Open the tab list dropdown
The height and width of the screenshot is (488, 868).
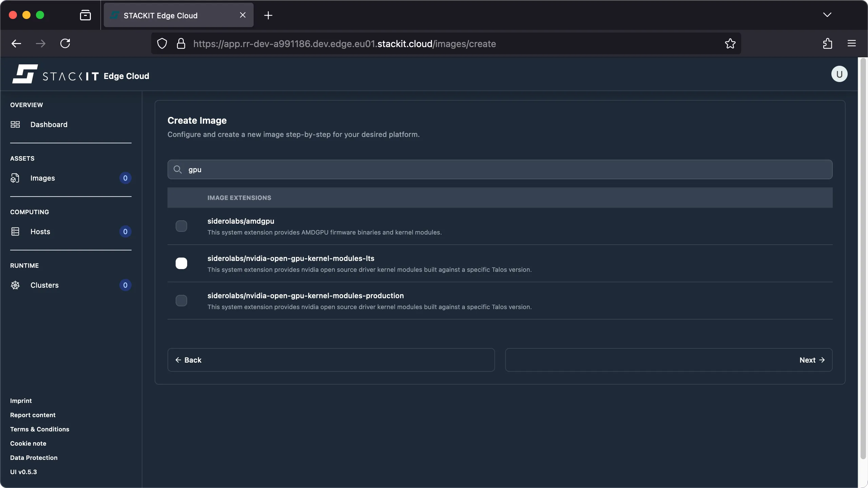[x=827, y=15]
